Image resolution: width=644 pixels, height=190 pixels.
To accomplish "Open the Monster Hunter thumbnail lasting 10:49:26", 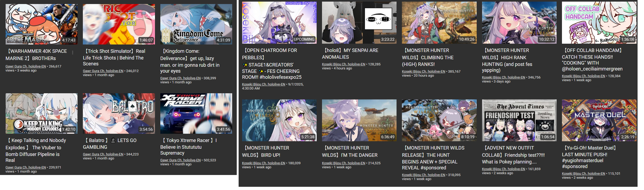I will point(439,23).
